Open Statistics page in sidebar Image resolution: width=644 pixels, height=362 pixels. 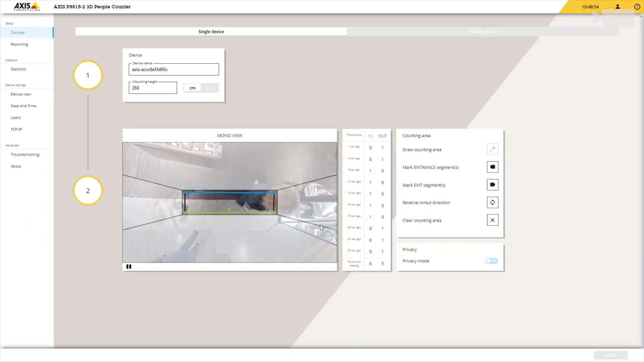click(18, 69)
